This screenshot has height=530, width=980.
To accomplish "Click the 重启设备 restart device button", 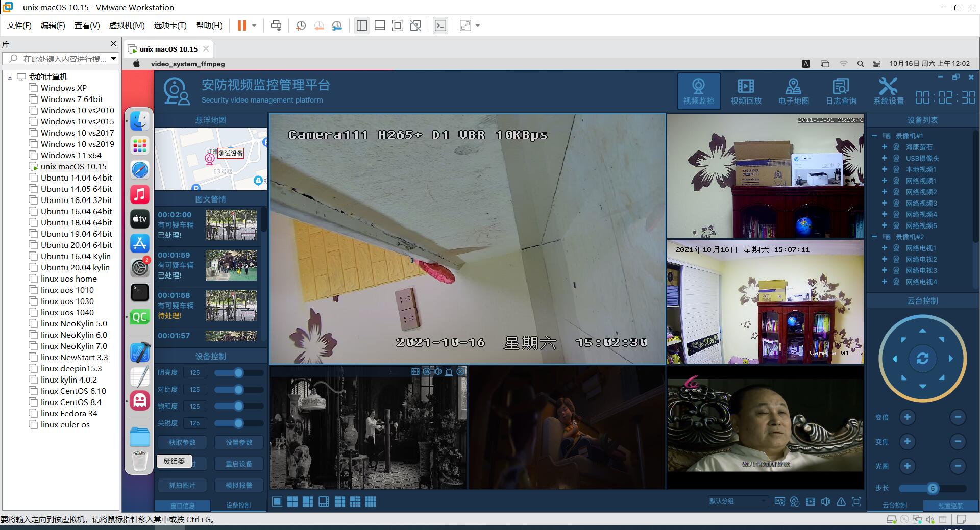I will coord(239,464).
